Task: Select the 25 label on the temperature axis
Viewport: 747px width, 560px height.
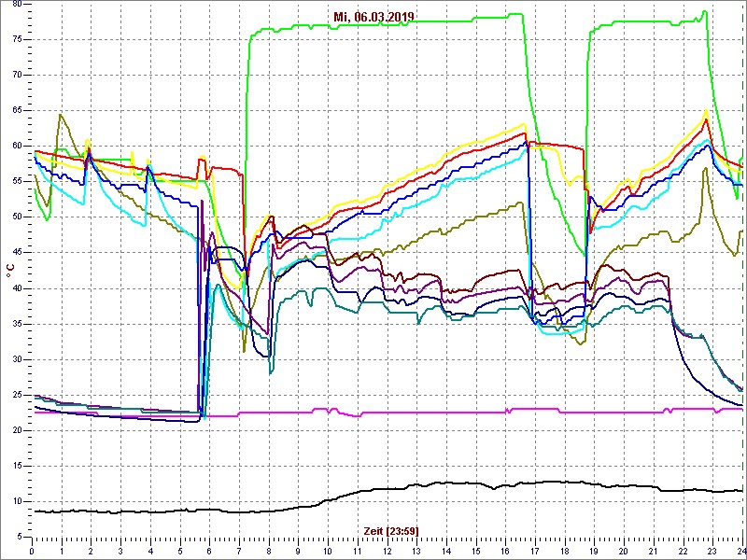Action: pyautogui.click(x=16, y=395)
